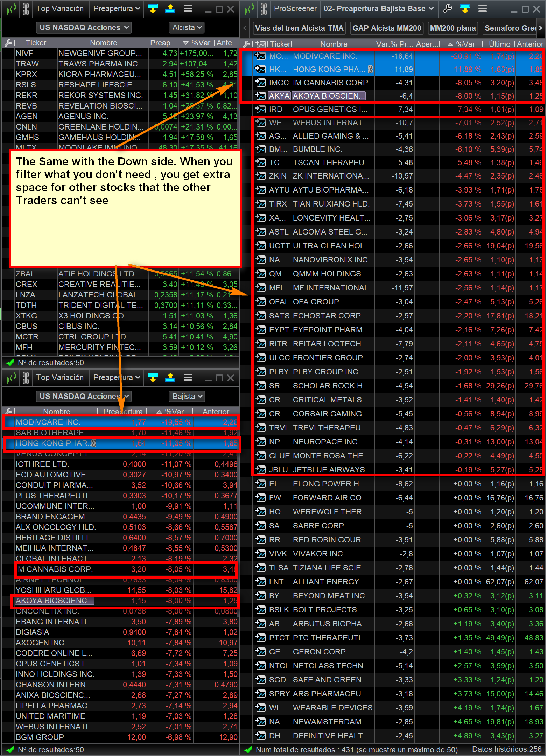The width and height of the screenshot is (546, 756).
Task: Open the chart icon for SATS Echostar row
Action: point(260,316)
